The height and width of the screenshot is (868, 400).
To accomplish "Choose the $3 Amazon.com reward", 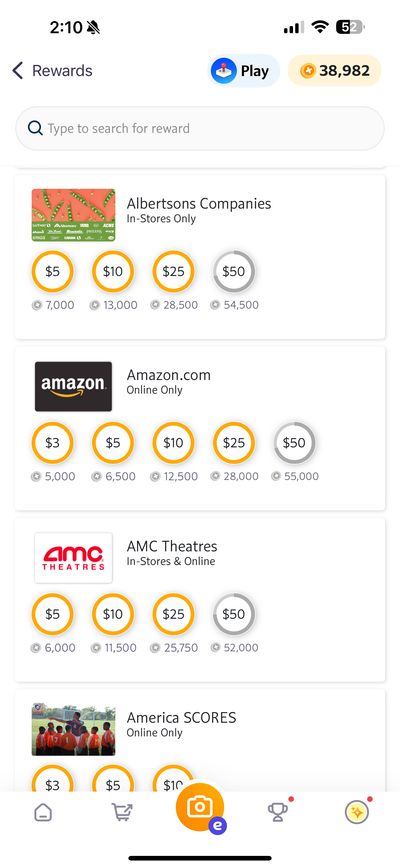I will pyautogui.click(x=52, y=443).
